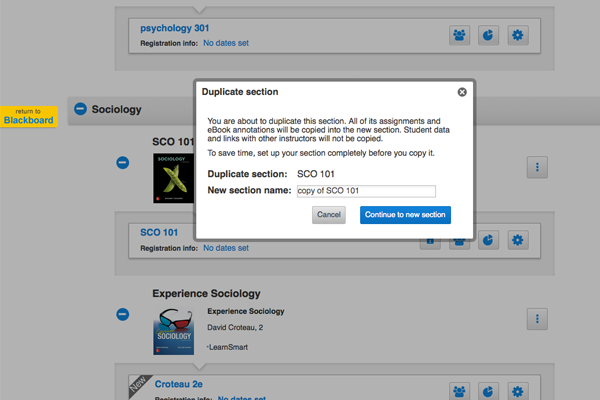Open settings gear for SCO 101 section
The width and height of the screenshot is (600, 400).
click(x=517, y=240)
